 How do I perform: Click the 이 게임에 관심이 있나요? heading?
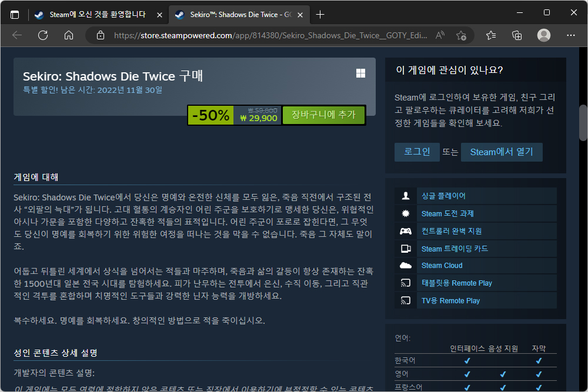click(x=449, y=70)
